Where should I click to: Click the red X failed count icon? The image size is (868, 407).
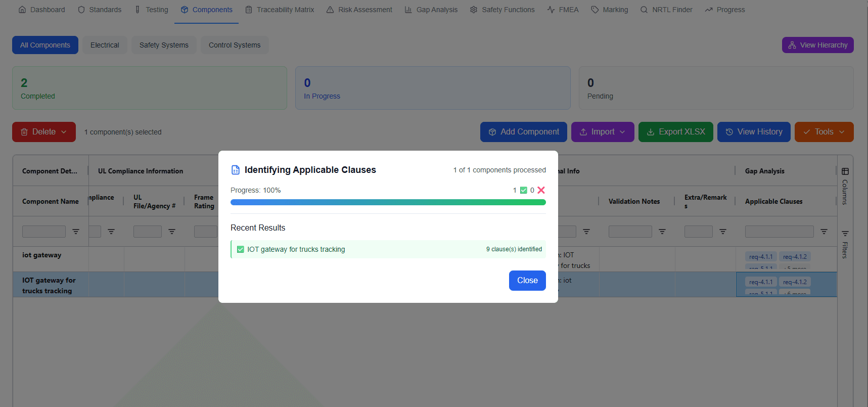(541, 190)
